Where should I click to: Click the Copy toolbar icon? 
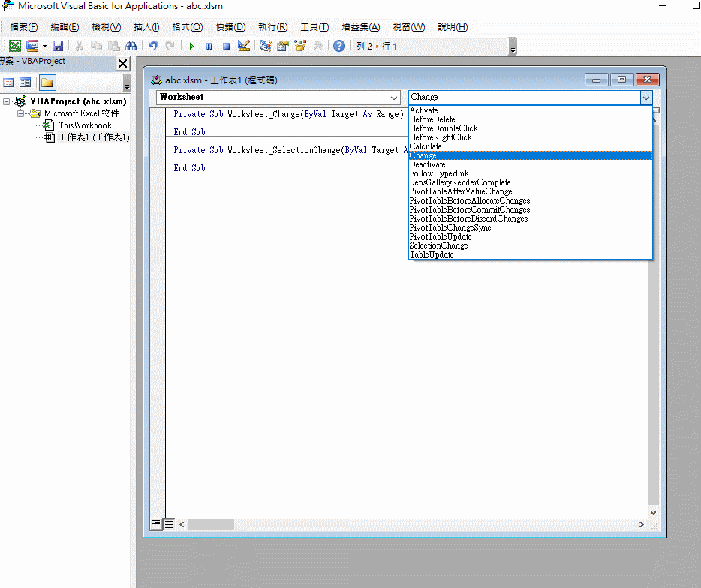pyautogui.click(x=97, y=46)
